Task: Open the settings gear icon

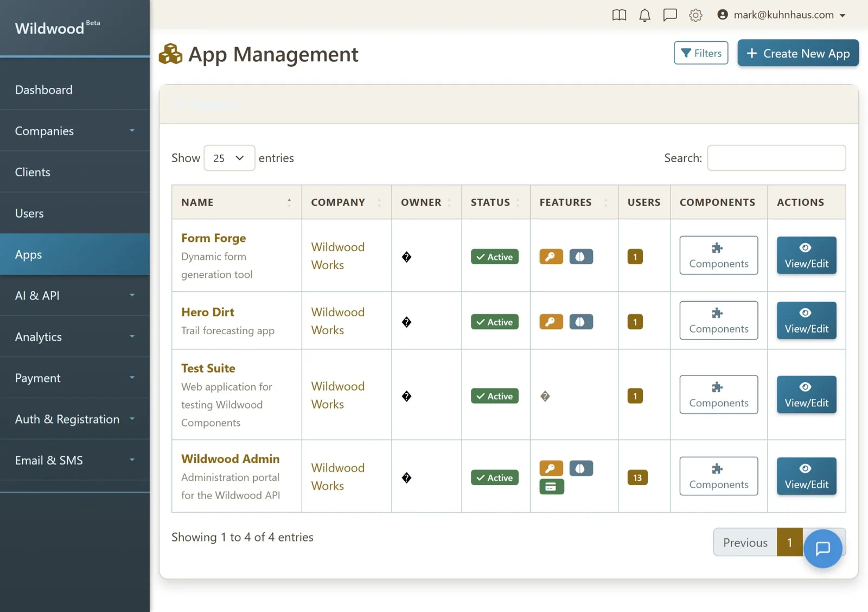Action: (x=695, y=15)
